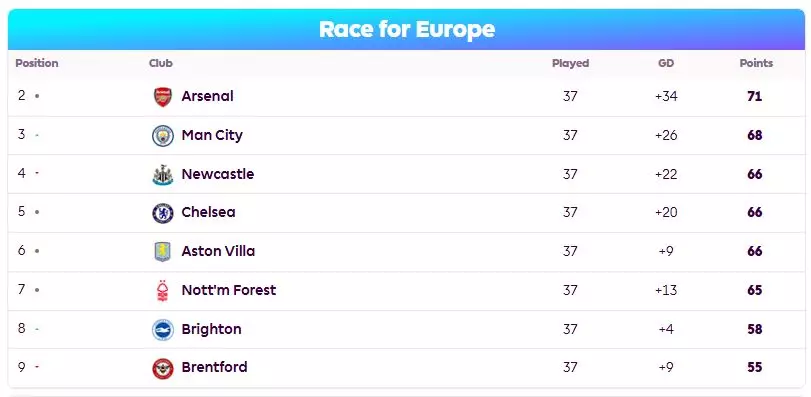Image resolution: width=811 pixels, height=397 pixels.
Task: Sort by the GD column header
Action: tap(666, 63)
